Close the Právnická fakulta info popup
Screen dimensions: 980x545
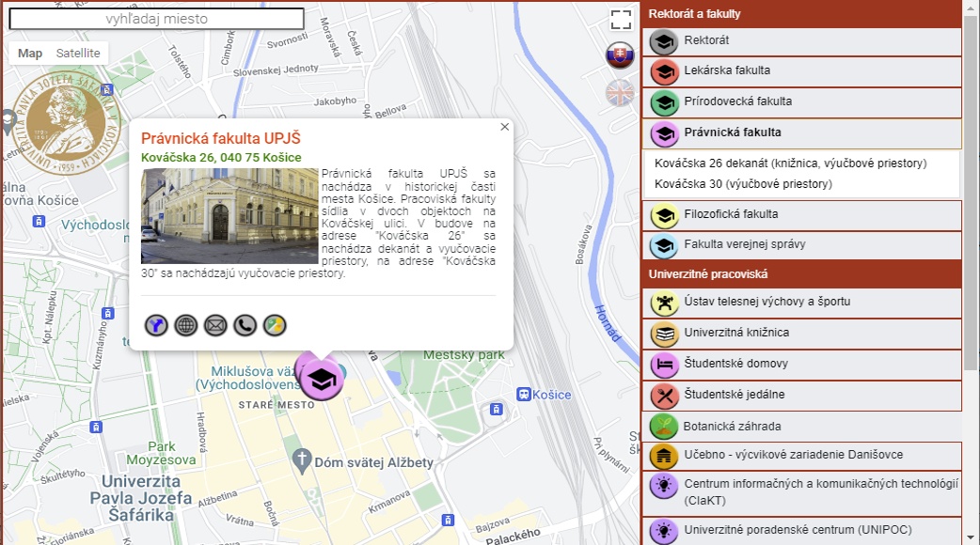tap(504, 127)
